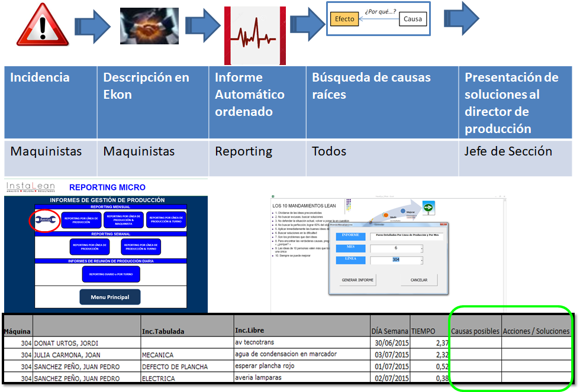Click the Causa box in the diagram
This screenshot has height=392, width=580.
[413, 19]
